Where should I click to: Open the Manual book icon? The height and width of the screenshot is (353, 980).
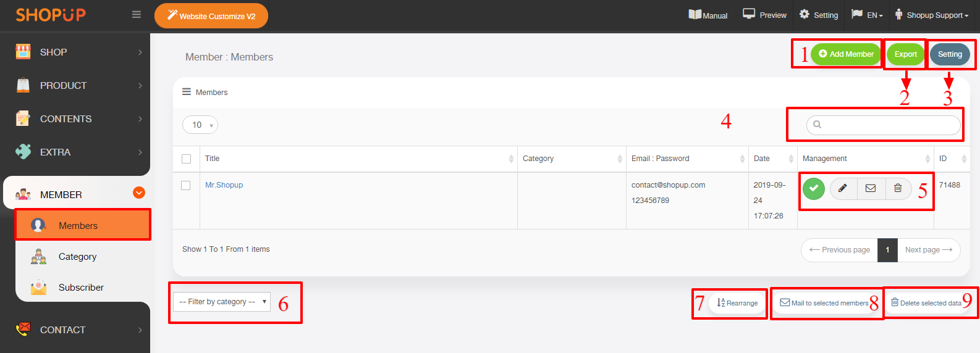point(695,14)
